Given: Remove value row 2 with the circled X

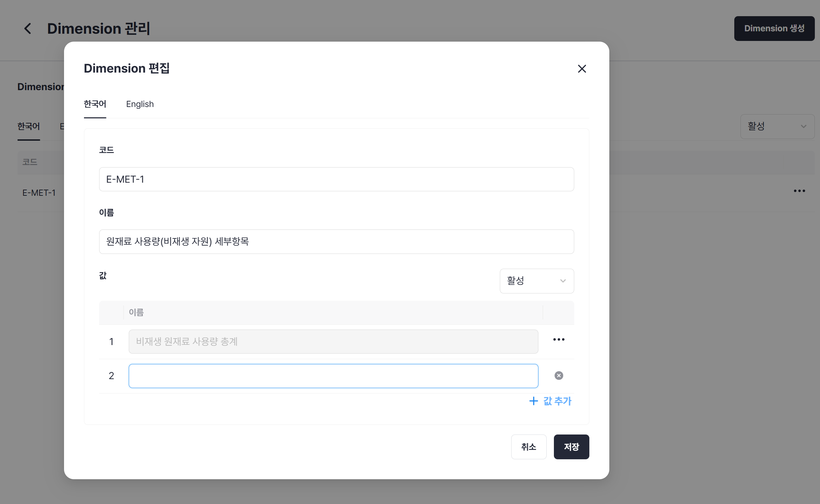Looking at the screenshot, I should pos(558,375).
